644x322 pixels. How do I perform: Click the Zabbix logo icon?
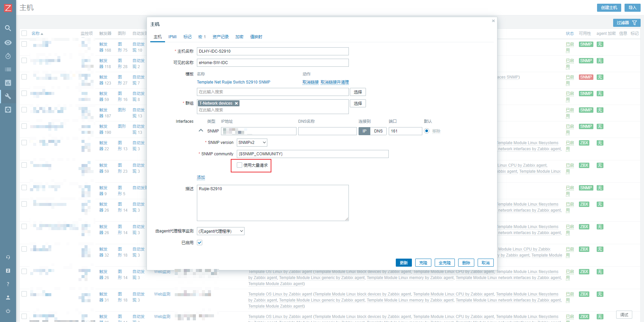[8, 8]
